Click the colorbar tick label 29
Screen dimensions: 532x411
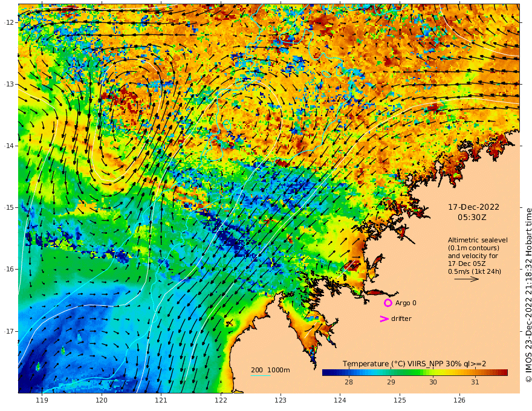[391, 382]
